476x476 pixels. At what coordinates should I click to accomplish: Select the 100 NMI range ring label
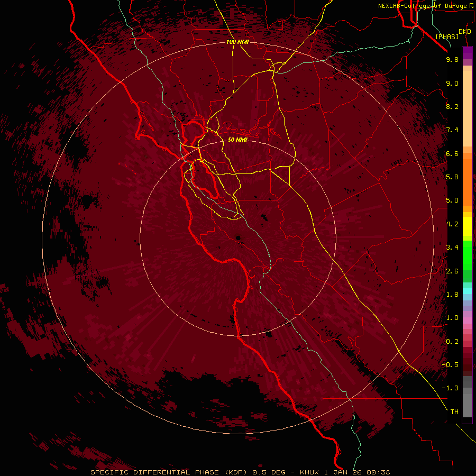[x=237, y=42]
